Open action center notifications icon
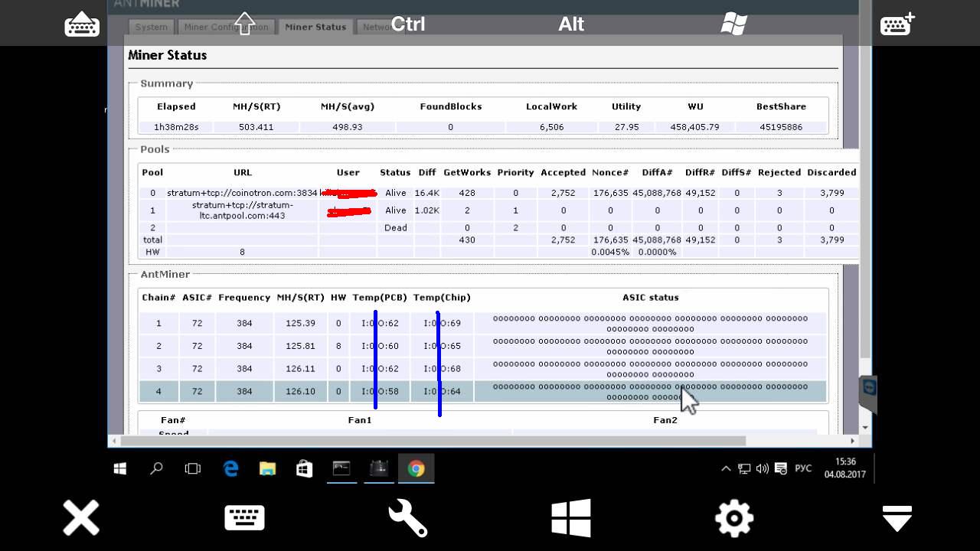 pos(780,468)
